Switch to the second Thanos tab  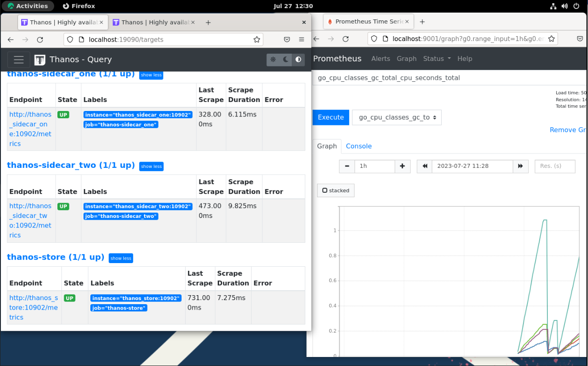coord(154,23)
